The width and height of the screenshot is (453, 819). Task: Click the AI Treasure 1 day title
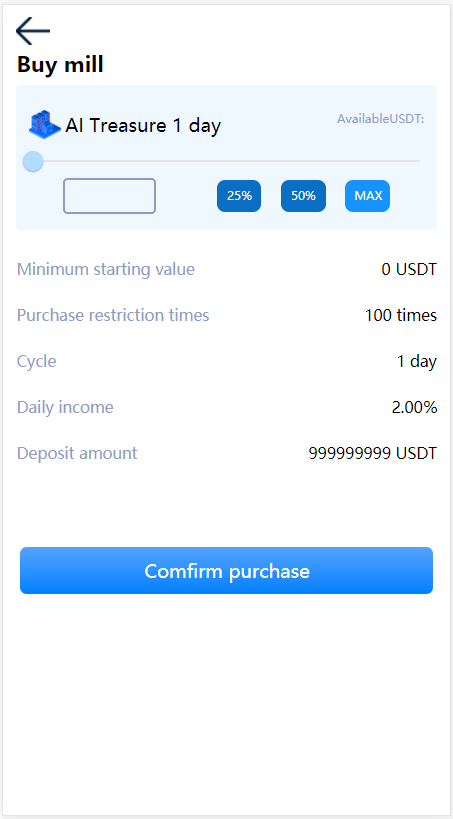pos(143,125)
